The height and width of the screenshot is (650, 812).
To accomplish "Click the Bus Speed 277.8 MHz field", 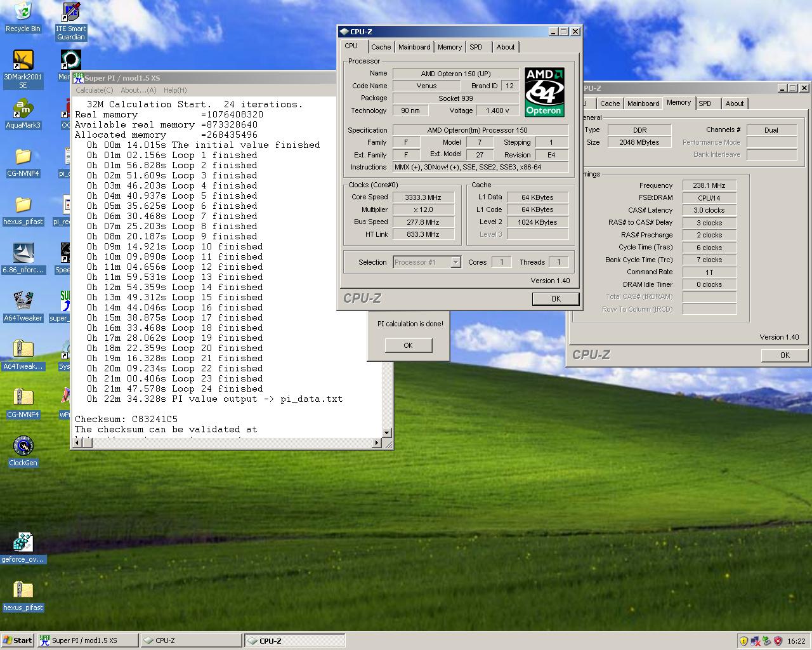I will 423,222.
